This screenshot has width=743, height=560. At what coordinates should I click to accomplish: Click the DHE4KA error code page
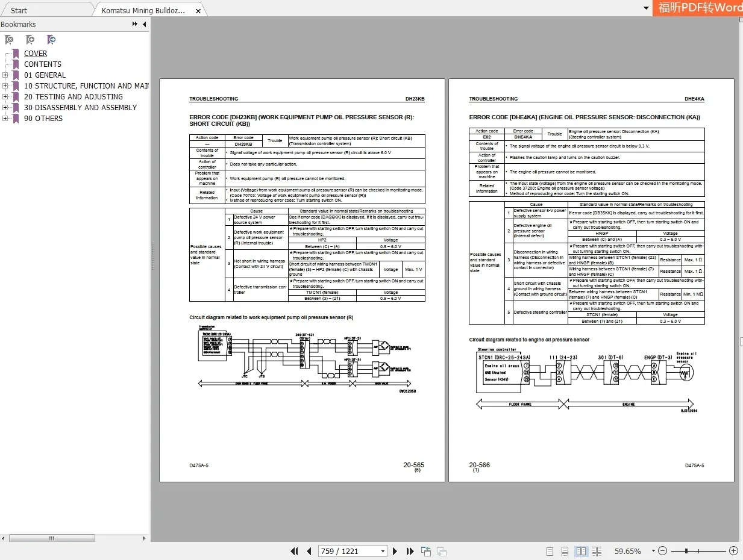coord(591,280)
